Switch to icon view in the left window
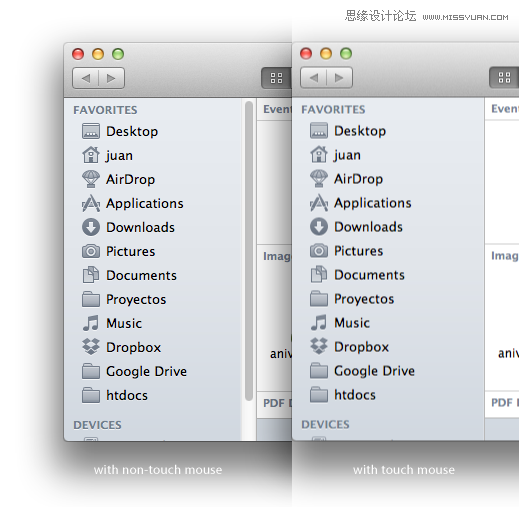This screenshot has width=519, height=507. click(x=276, y=78)
